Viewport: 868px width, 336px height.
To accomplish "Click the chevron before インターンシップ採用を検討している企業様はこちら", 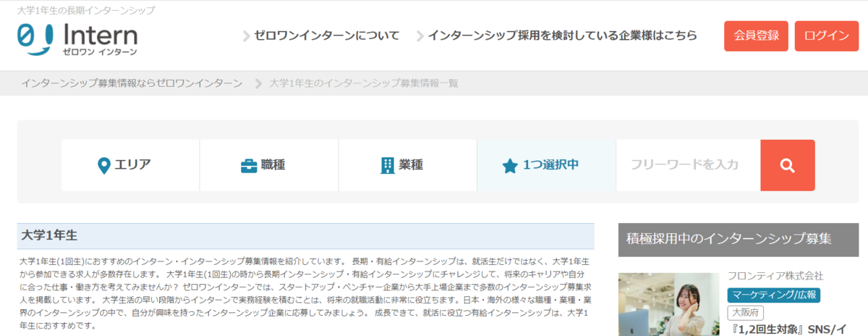I will [420, 36].
